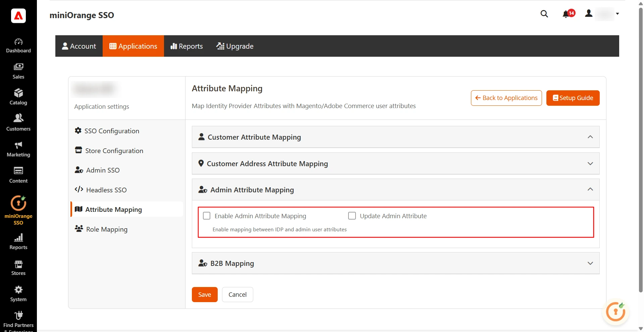This screenshot has height=332, width=644.
Task: Collapse Admin Attribute Mapping chevron
Action: point(590,189)
